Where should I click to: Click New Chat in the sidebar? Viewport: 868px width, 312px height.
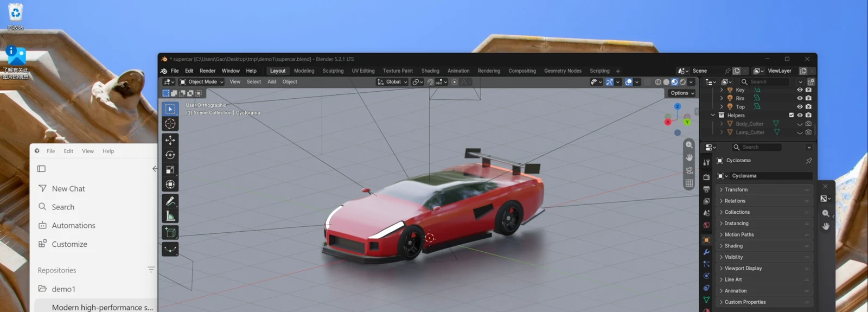point(68,189)
